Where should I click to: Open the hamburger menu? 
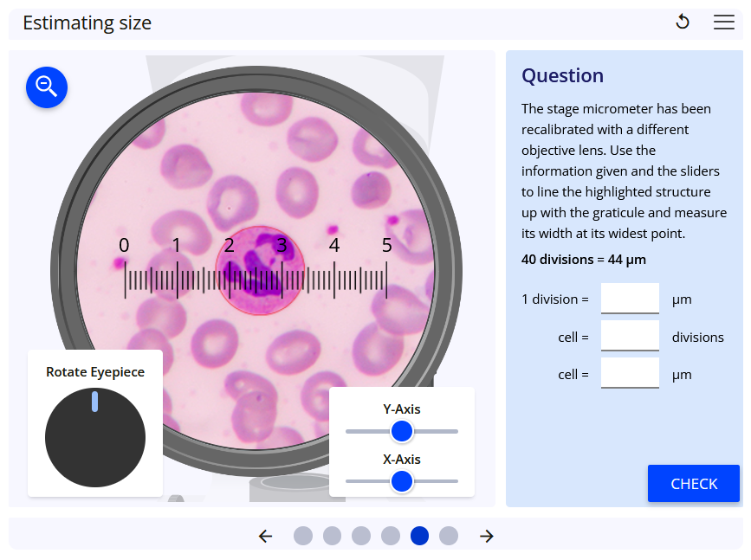coord(724,23)
